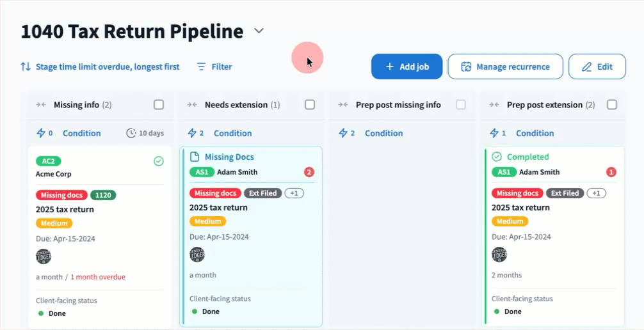The width and height of the screenshot is (644, 330).
Task: Click green checkmark on Acme Corp card
Action: 159,161
